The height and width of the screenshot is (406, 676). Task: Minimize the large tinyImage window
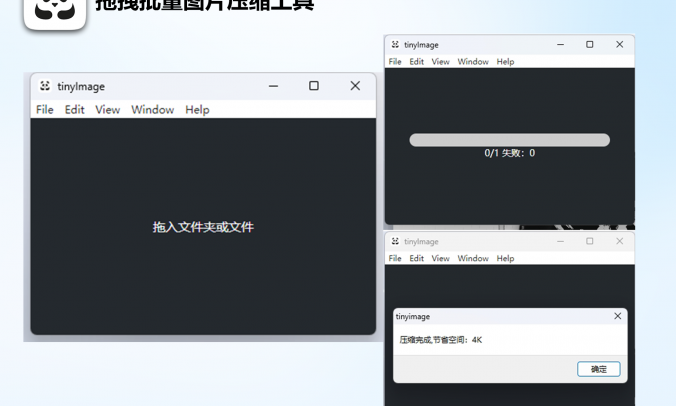pyautogui.click(x=273, y=86)
